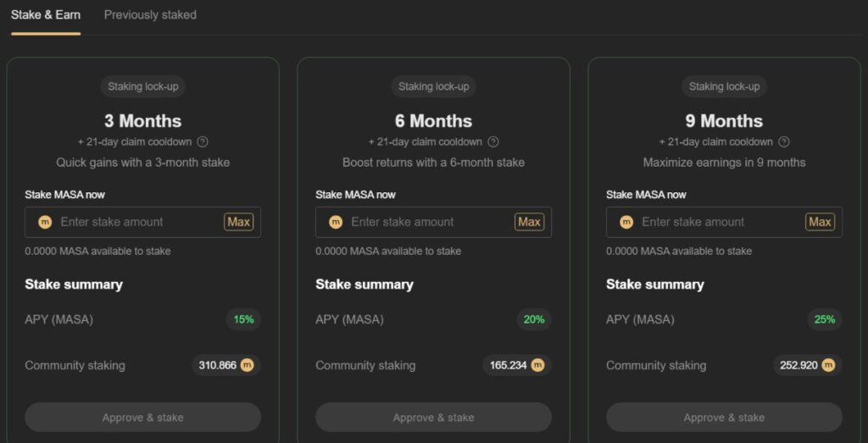Click Approve & stake for 9 Months
This screenshot has height=443, width=868.
click(724, 418)
